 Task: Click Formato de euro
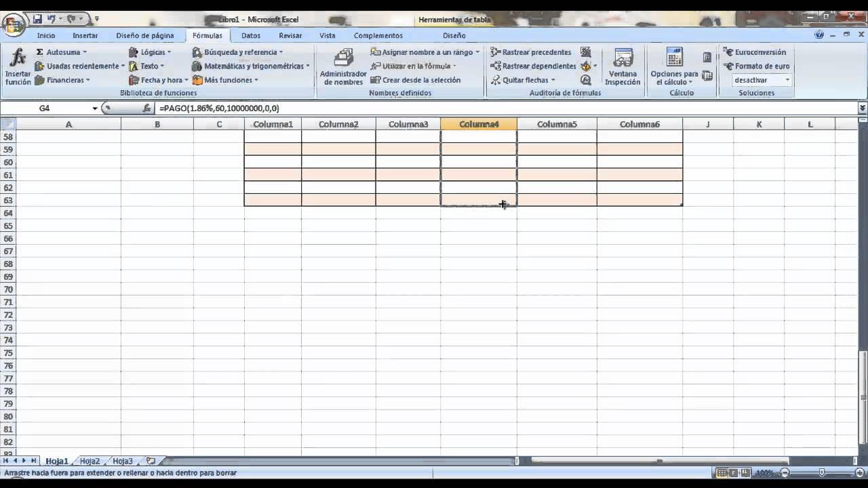click(757, 66)
